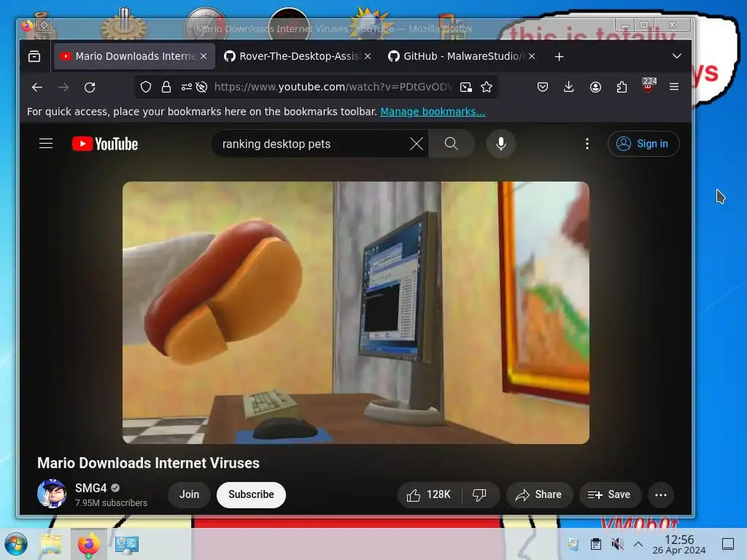Open uBlock Origin extension showing 224
The height and width of the screenshot is (560, 747).
coord(649,86)
